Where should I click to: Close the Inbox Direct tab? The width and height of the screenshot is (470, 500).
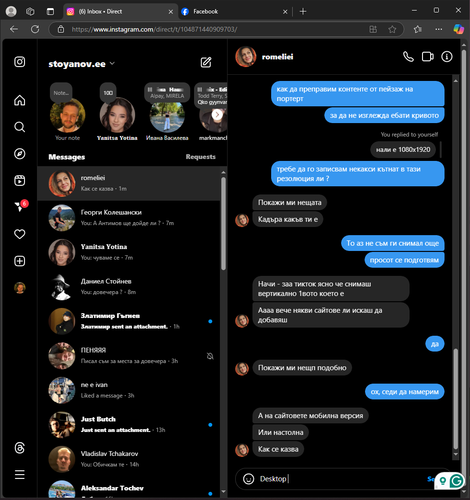pos(171,12)
